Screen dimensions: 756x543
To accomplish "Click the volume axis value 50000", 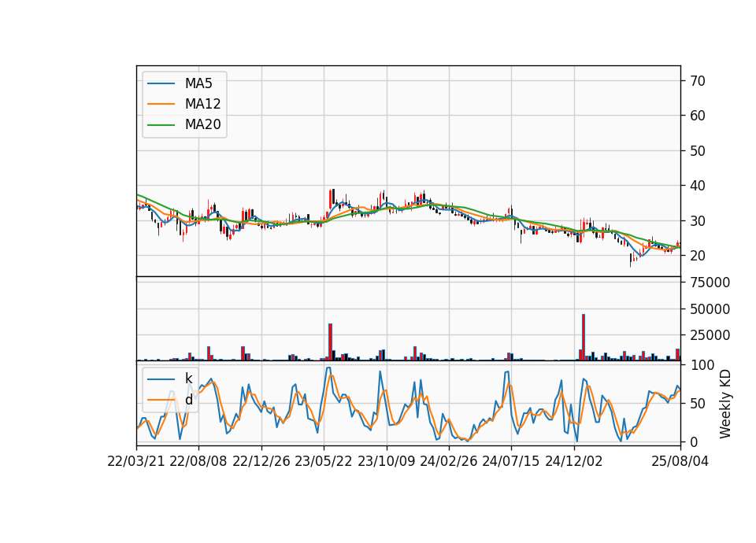I will 710,308.
